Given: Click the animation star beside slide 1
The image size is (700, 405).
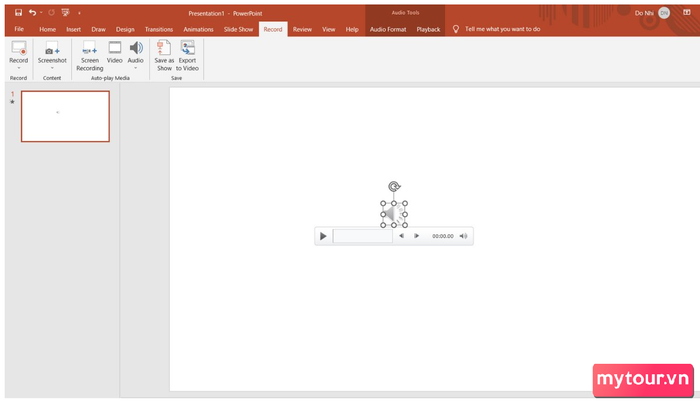Looking at the screenshot, I should coord(12,102).
